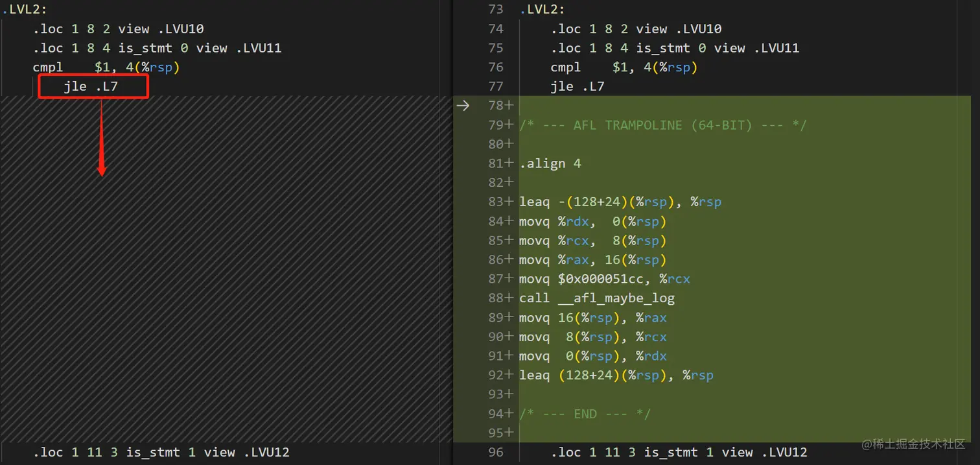Click 'movq 0(%rsp), %rdx' on line 91
This screenshot has height=465, width=980.
pos(593,356)
